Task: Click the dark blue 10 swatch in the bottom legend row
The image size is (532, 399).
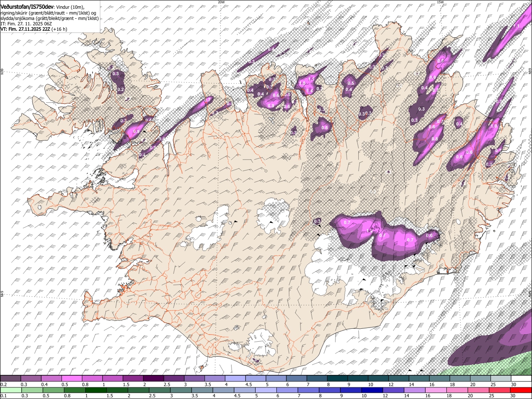Action: click(372, 390)
